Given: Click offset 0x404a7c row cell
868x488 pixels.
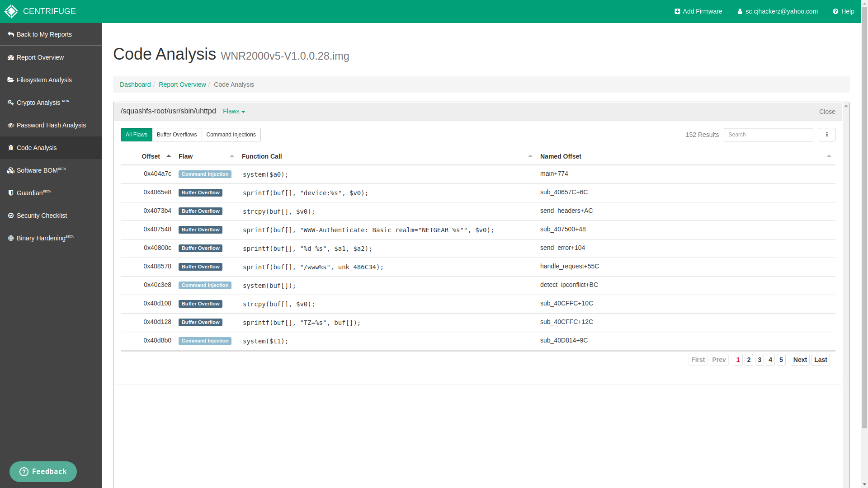Looking at the screenshot, I should click(x=157, y=174).
